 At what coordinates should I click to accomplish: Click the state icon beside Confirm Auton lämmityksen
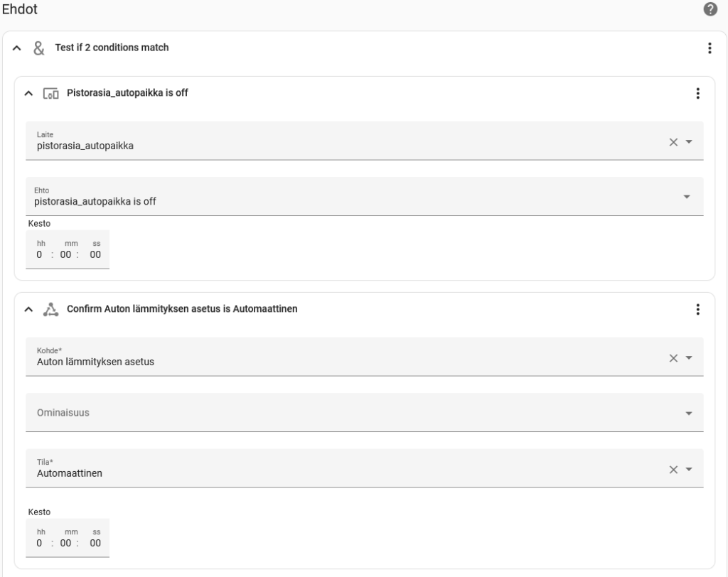pyautogui.click(x=50, y=309)
